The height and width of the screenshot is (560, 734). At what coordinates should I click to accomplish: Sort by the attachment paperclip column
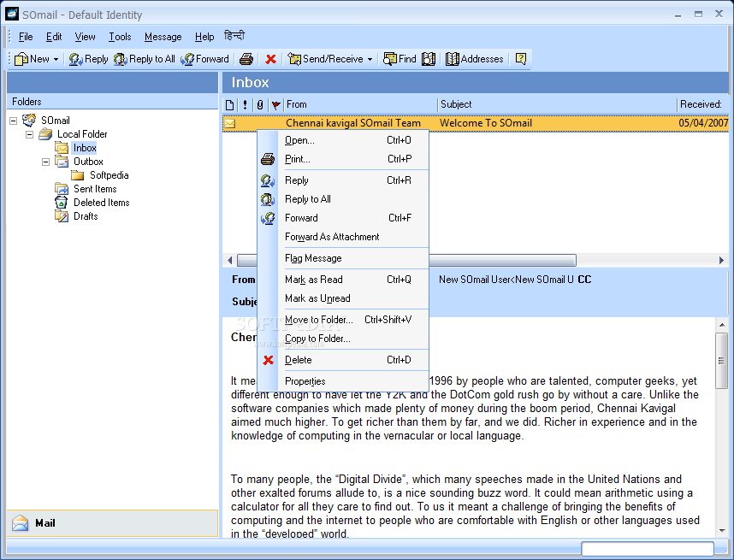pyautogui.click(x=260, y=105)
